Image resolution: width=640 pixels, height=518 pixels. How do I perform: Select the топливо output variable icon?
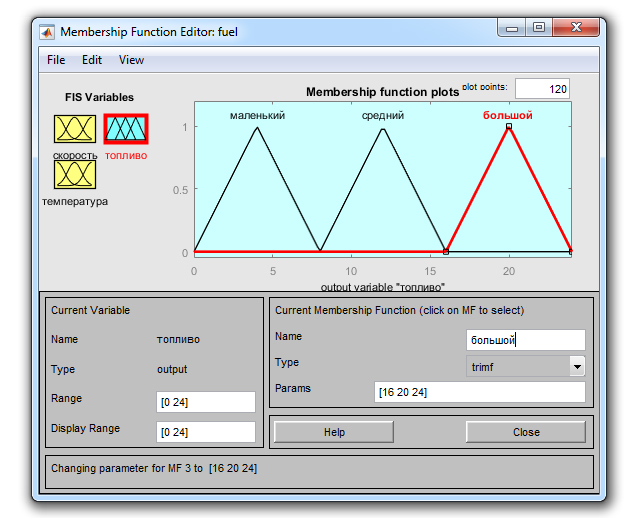point(125,130)
